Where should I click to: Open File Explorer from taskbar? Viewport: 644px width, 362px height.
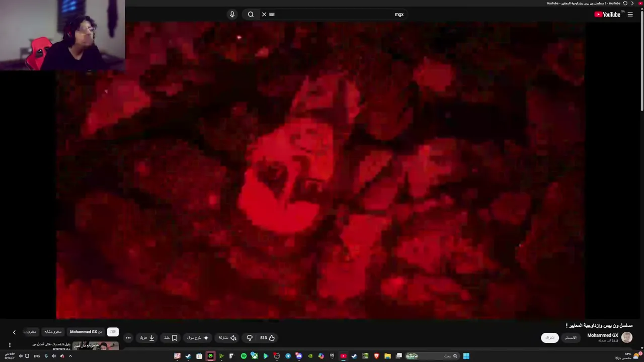pyautogui.click(x=387, y=356)
